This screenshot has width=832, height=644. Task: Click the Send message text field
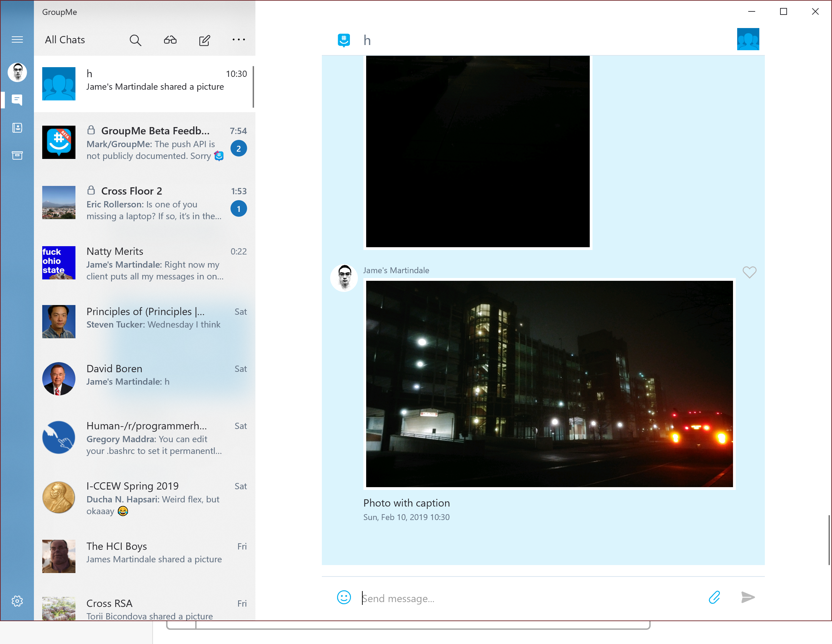530,598
